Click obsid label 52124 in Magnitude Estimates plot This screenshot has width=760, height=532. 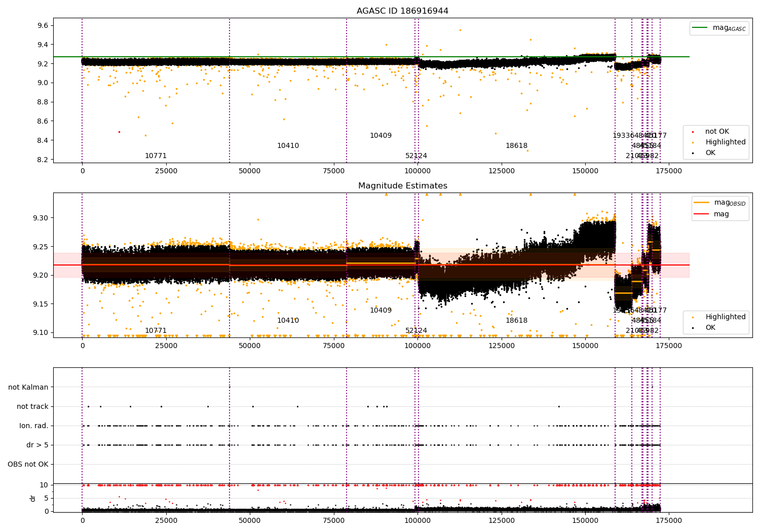416,331
